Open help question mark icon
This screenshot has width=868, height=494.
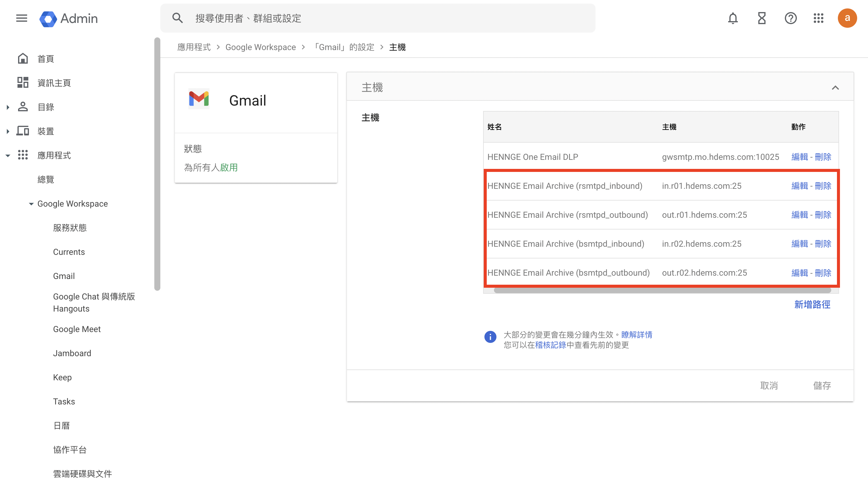(x=790, y=18)
